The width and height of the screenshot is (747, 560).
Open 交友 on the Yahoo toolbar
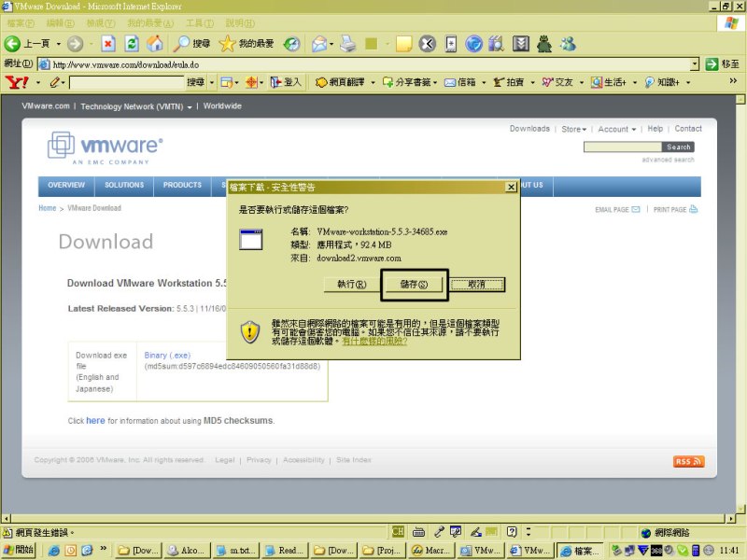pos(557,82)
